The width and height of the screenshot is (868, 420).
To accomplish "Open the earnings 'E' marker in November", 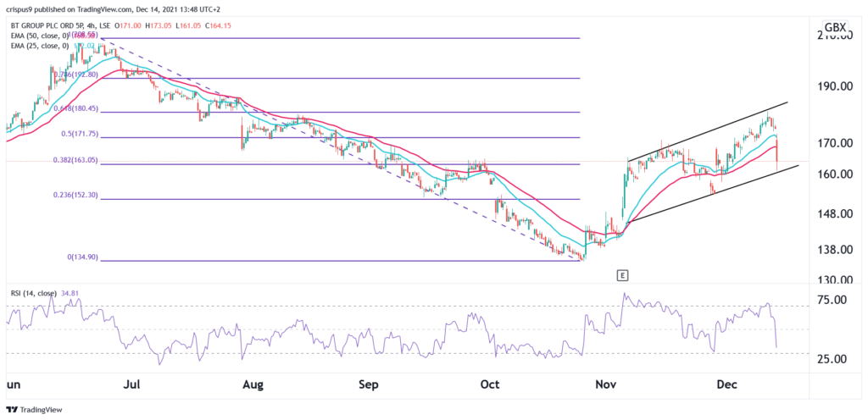I will (x=623, y=274).
